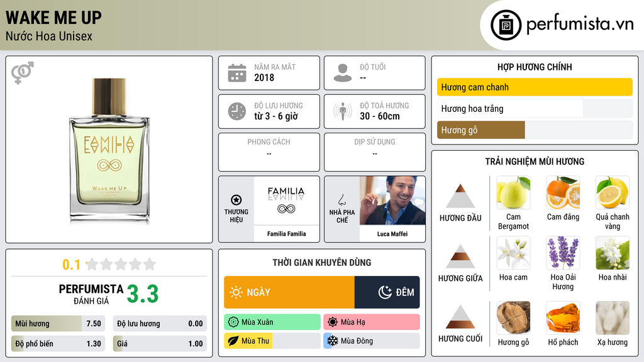
Task: Click the Trải nghiệm mùi hương heading
Action: pyautogui.click(x=535, y=162)
